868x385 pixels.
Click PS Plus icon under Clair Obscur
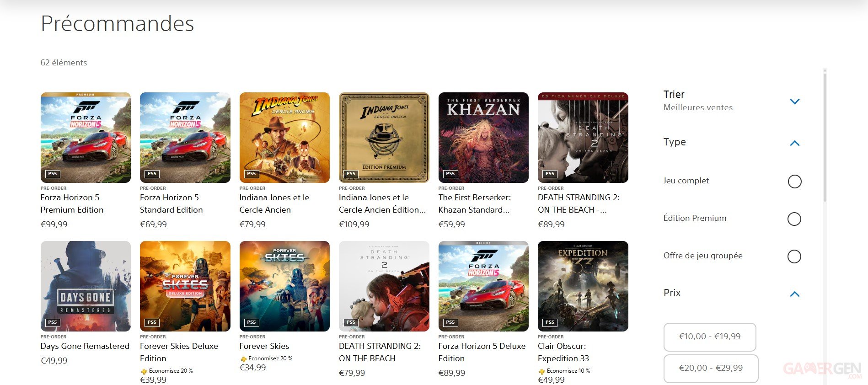pos(541,371)
